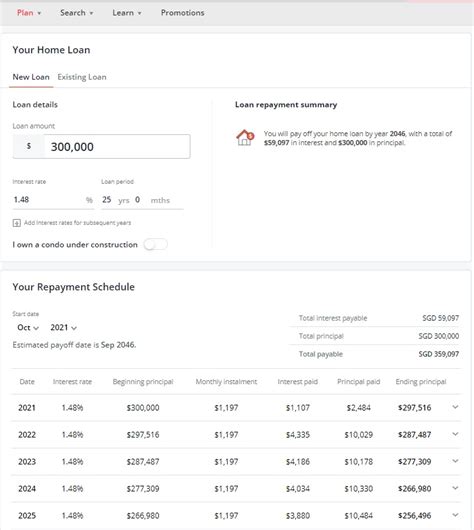
Task: Toggle the condo under construction switch
Action: [155, 244]
